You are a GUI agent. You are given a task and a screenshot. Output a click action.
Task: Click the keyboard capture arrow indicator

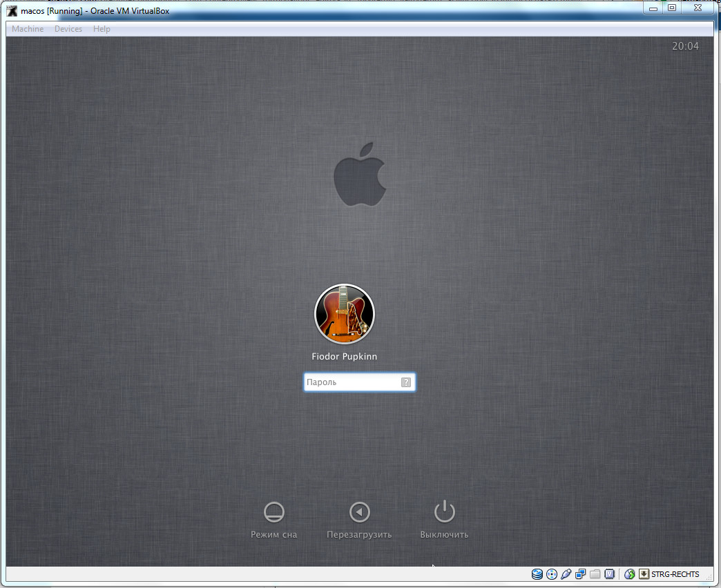[x=644, y=574]
